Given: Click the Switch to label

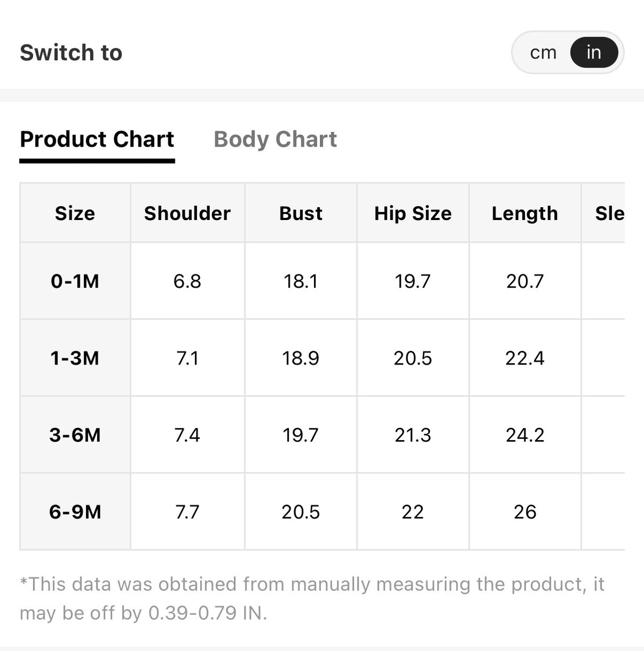Looking at the screenshot, I should 71,53.
